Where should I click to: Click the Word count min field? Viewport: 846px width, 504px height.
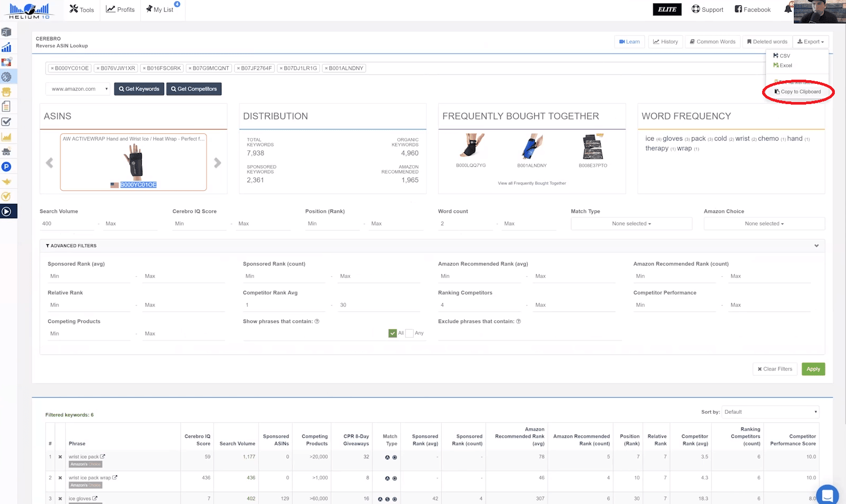[465, 224]
